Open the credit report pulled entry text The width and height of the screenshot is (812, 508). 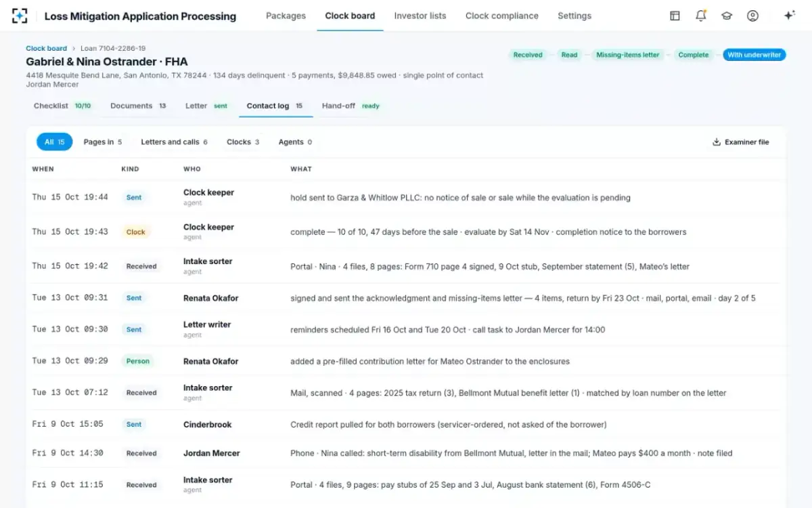click(x=449, y=425)
